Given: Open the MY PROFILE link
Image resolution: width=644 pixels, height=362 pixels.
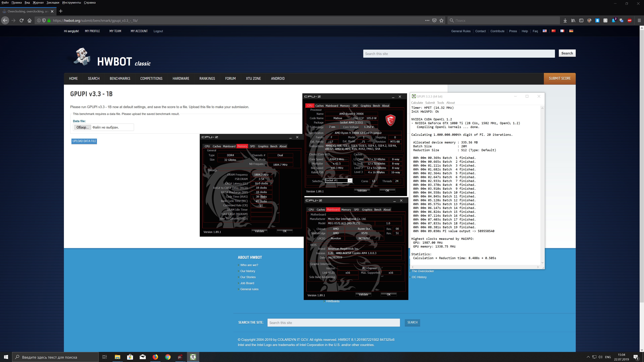Looking at the screenshot, I should pos(92,31).
